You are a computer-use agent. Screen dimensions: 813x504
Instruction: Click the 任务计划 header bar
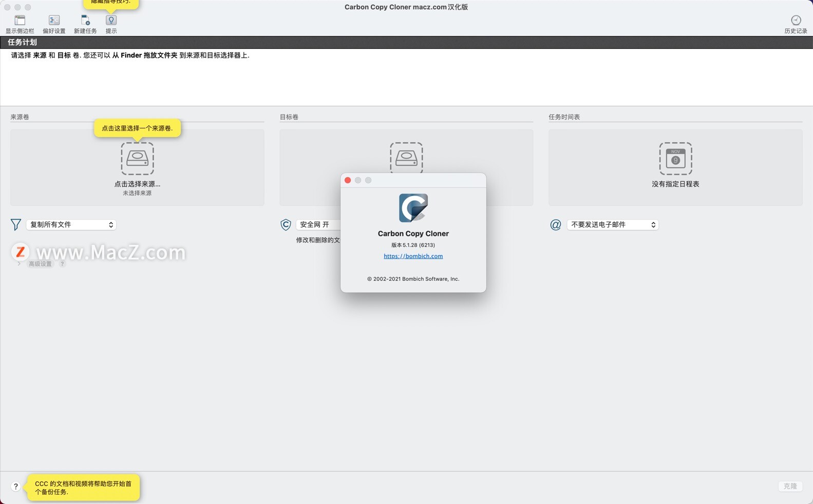406,42
